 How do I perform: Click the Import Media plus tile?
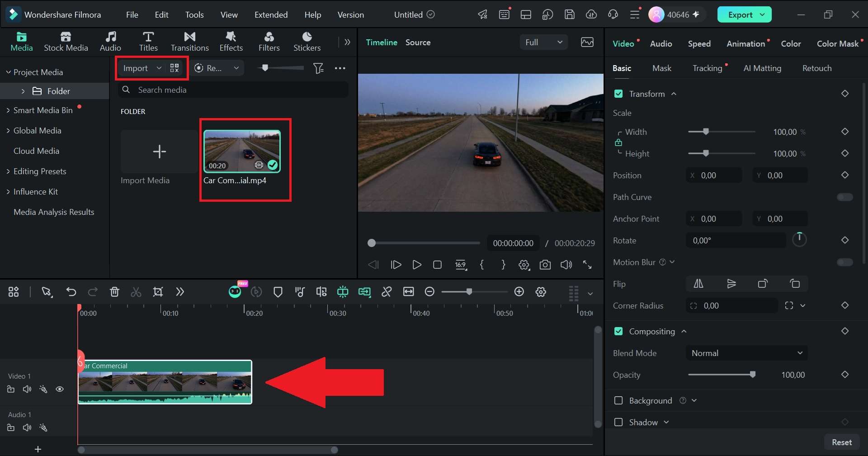click(x=159, y=152)
